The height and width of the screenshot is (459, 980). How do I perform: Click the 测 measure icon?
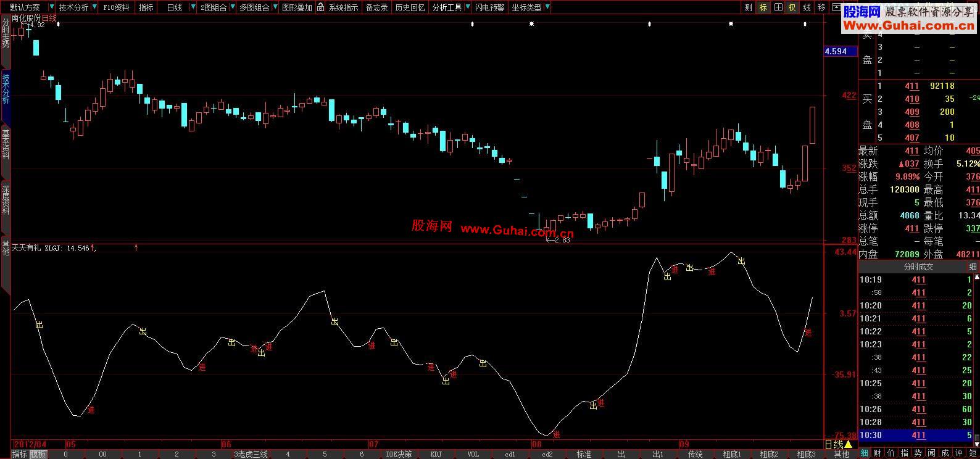749,7
